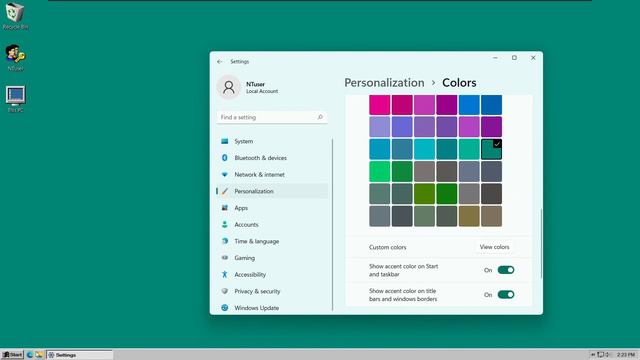Viewport: 640px width, 360px height.
Task: Go to Time & language in sidebar
Action: 256,241
